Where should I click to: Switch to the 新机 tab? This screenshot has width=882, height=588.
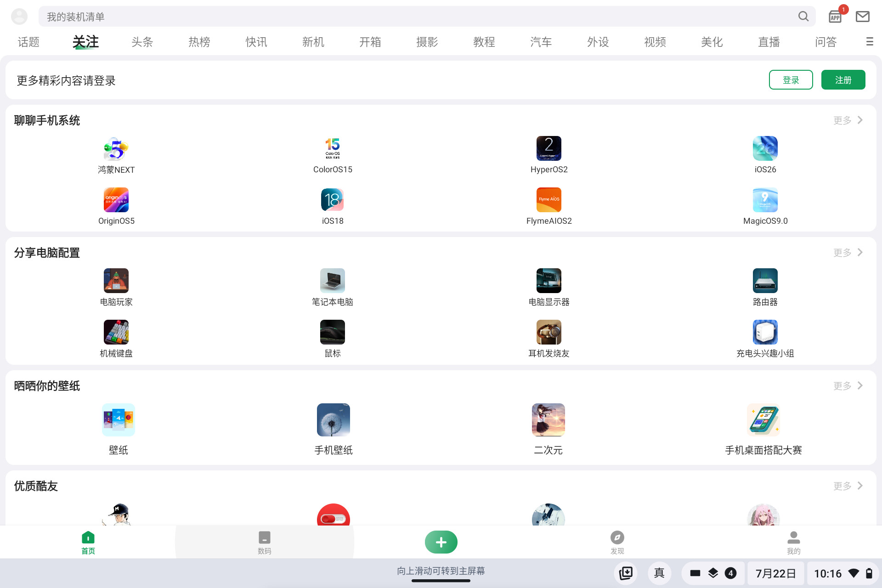tap(313, 42)
